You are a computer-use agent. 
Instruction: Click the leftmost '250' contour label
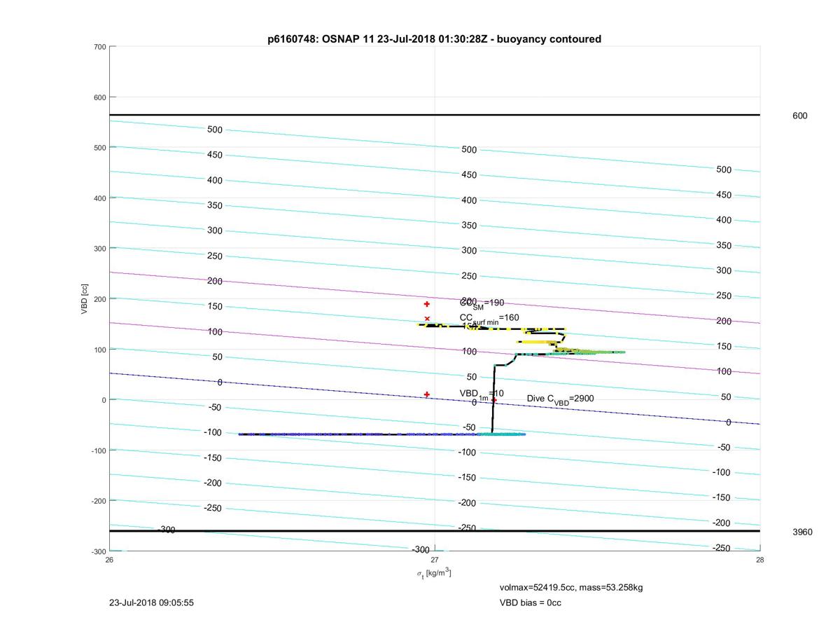point(215,256)
